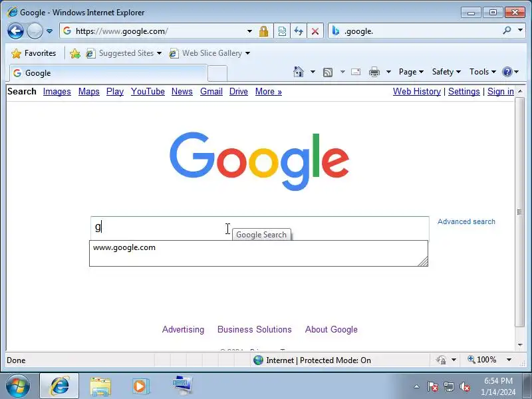
Task: Click the More » link
Action: 269,92
